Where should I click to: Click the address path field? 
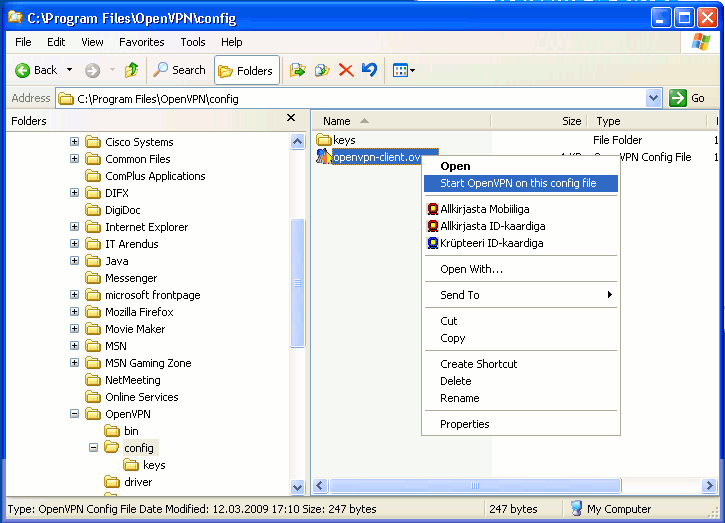[x=351, y=98]
